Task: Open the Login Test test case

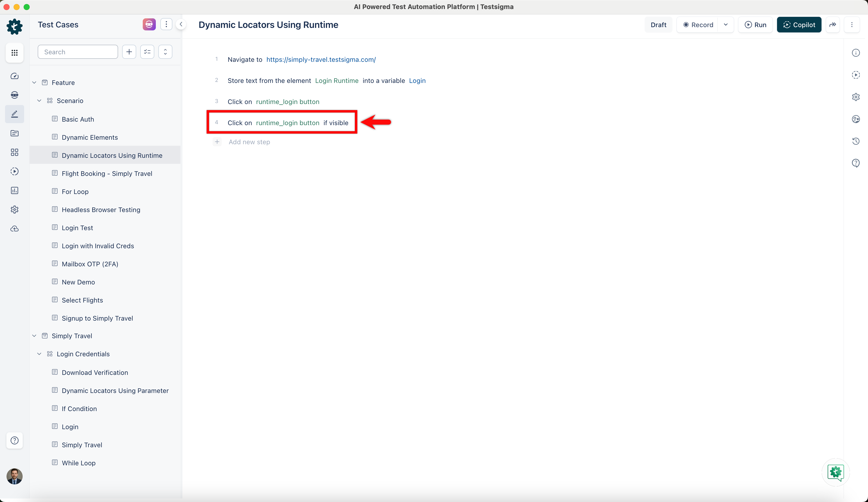Action: [x=77, y=228]
